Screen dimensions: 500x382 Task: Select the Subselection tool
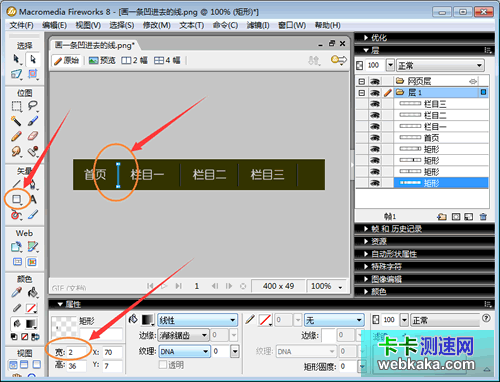33,59
